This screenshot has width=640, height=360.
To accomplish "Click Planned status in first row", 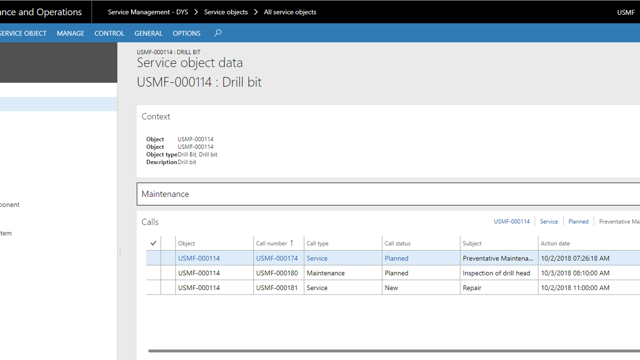I will [x=396, y=258].
